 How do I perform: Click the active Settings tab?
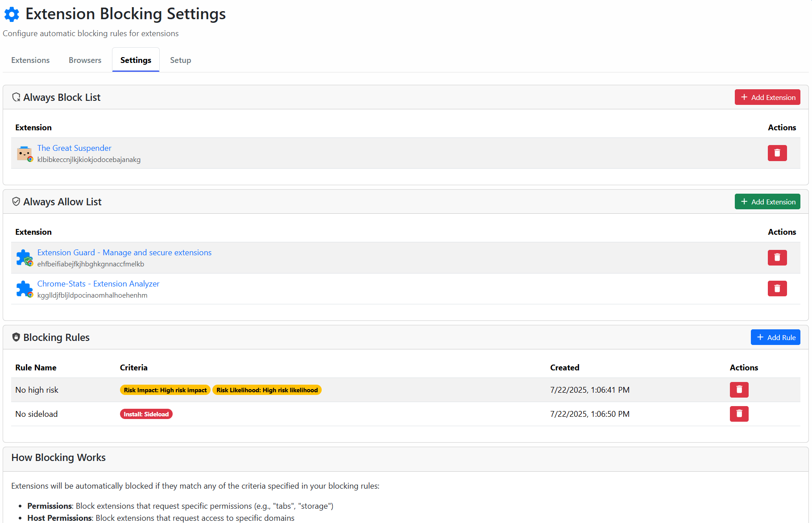coord(136,60)
